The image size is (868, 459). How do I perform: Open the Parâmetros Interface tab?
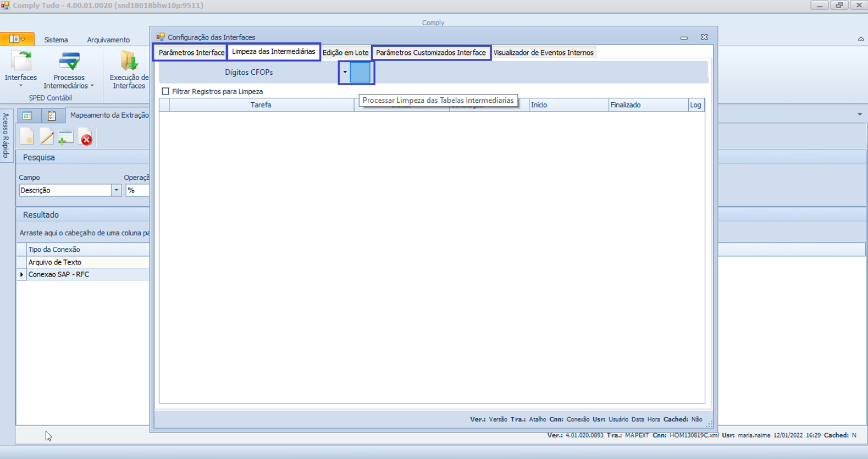pyautogui.click(x=191, y=53)
